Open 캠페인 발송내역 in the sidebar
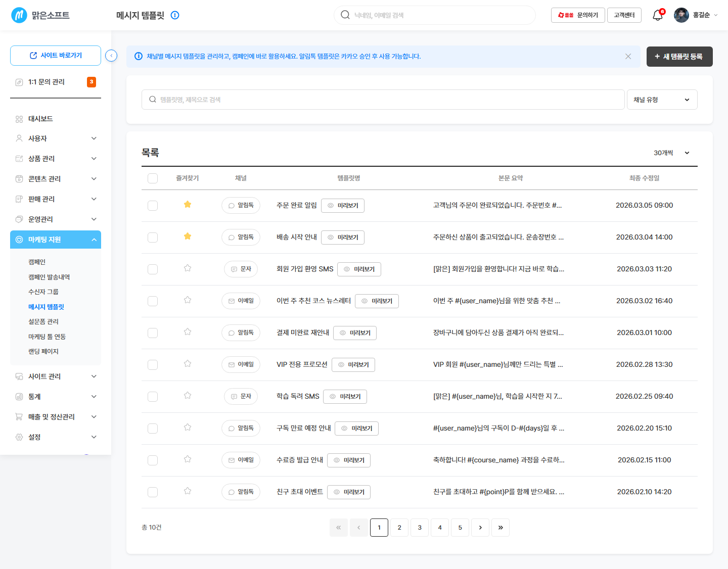The image size is (728, 569). pos(49,277)
